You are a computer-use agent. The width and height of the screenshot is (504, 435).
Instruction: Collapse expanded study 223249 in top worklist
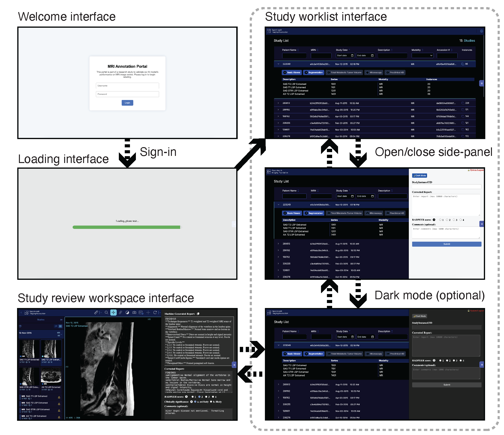point(278,64)
